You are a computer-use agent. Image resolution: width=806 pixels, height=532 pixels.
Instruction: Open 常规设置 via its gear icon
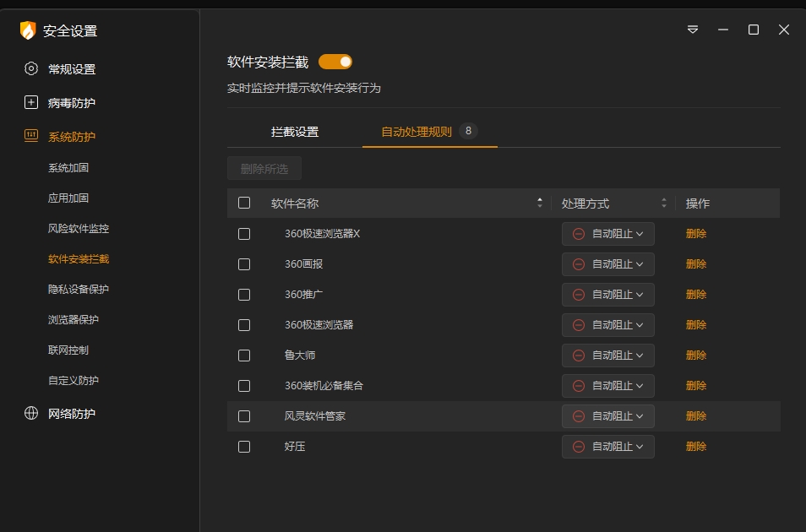(30, 68)
